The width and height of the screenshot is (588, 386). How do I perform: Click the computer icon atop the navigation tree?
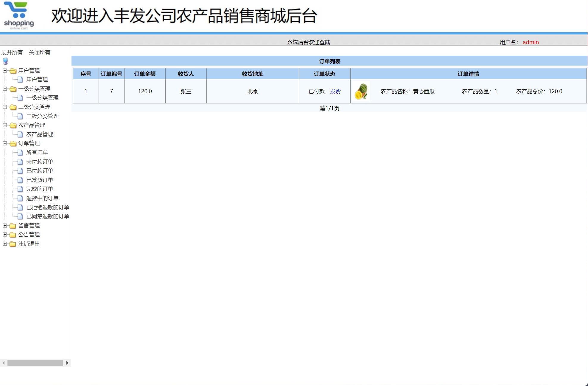pos(4,61)
